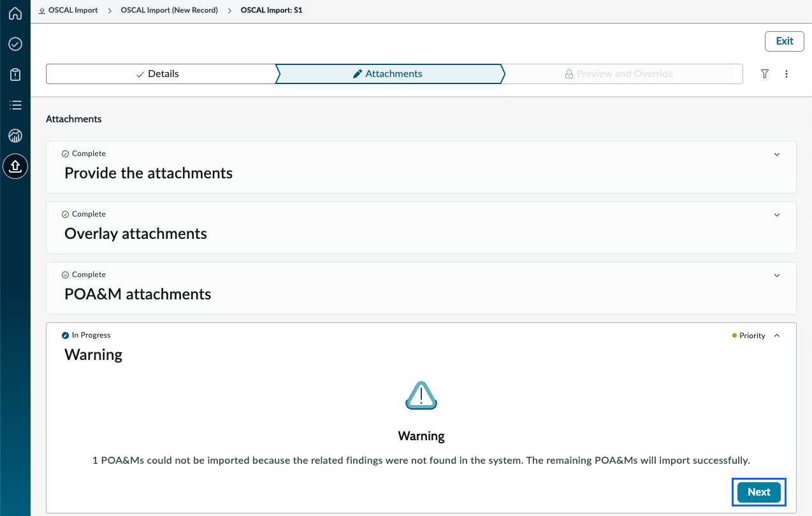The height and width of the screenshot is (516, 812).
Task: Click Complete status on Provide the attachments
Action: pyautogui.click(x=83, y=154)
